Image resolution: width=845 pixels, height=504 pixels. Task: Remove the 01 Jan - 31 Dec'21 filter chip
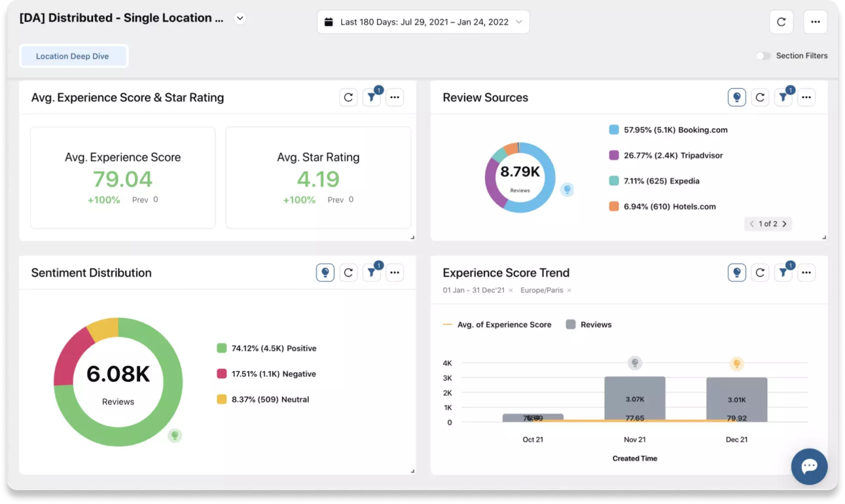point(511,291)
